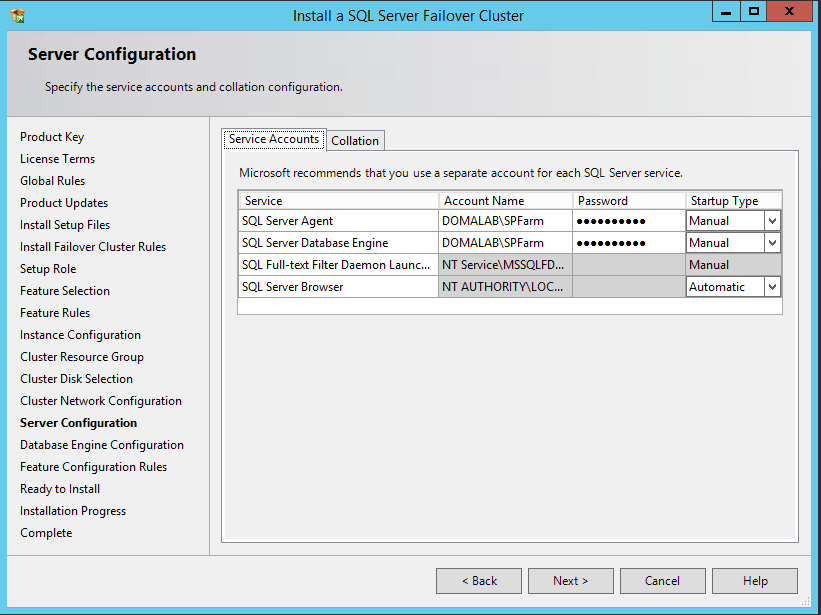821x615 pixels.
Task: Go back with the < Back button
Action: coord(479,581)
